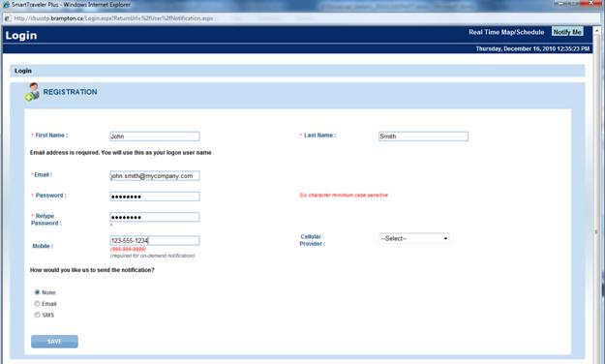Viewport: 605px width, 364px height.
Task: Click the 'Six character minimum case sensitive' hint
Action: coord(344,195)
